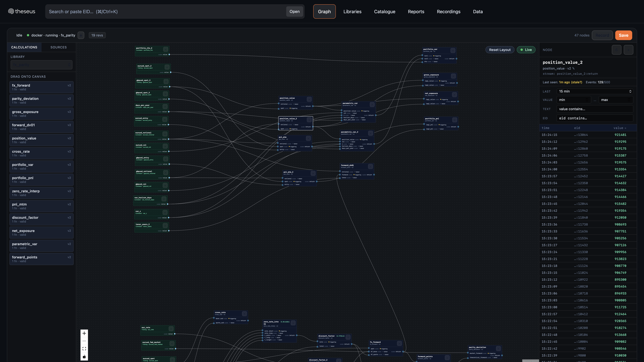Click the EID contains filter field
The width and height of the screenshot is (644, 362).
pos(595,118)
